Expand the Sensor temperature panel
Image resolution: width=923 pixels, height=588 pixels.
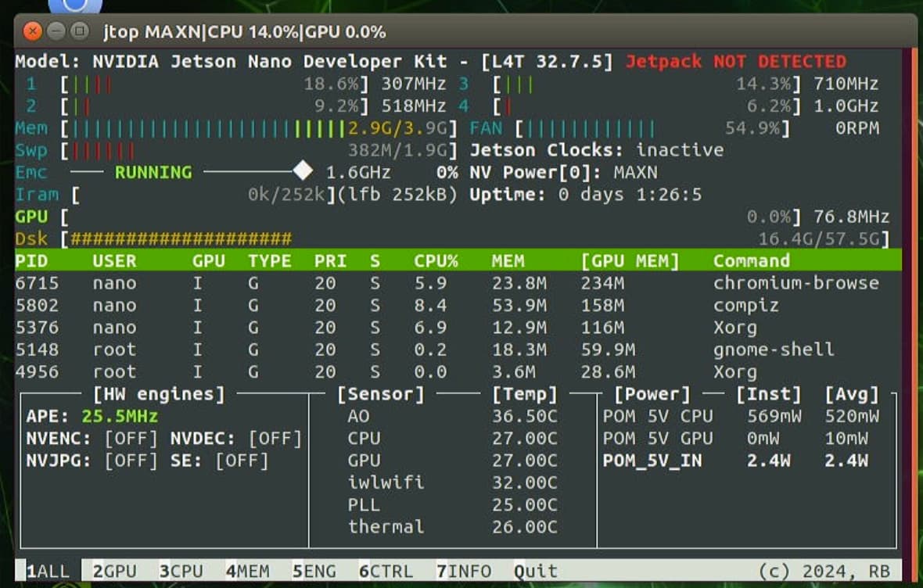[x=381, y=394]
